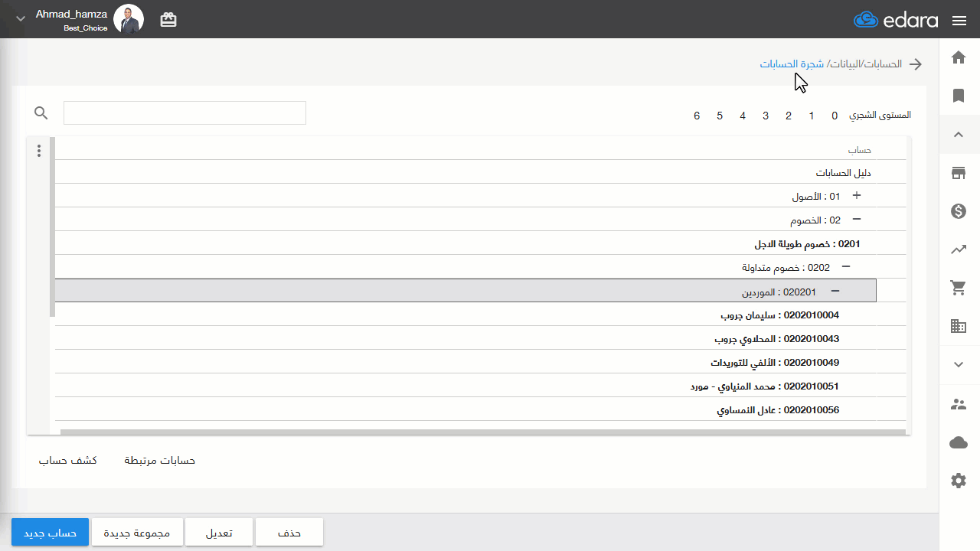The image size is (980, 551).
Task: Click the حذف button
Action: 289,533
